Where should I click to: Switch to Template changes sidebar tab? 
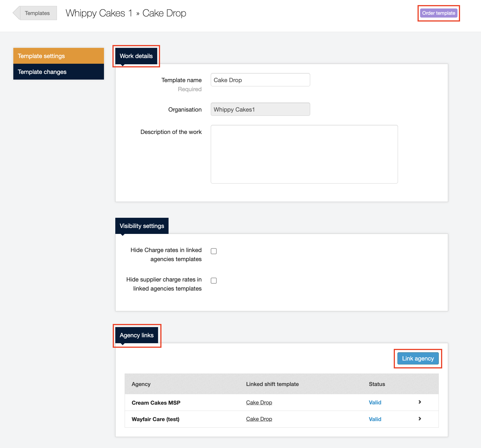[x=58, y=72]
